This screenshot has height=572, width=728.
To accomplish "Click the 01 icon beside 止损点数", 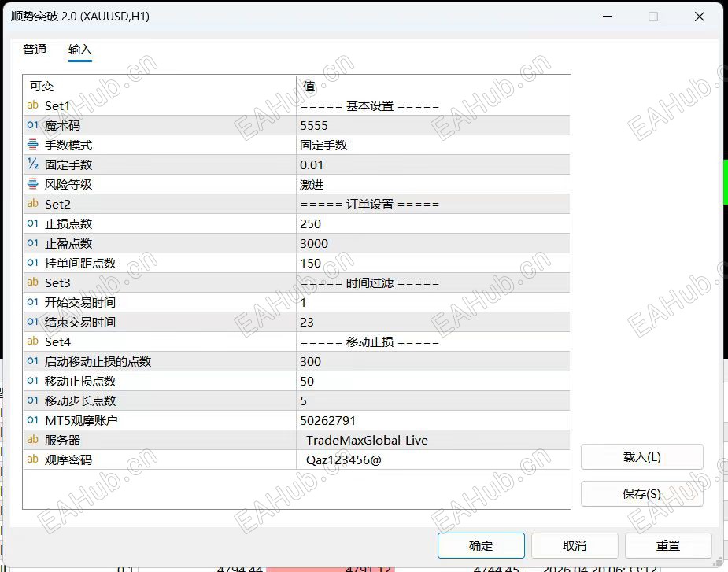I will tap(32, 223).
